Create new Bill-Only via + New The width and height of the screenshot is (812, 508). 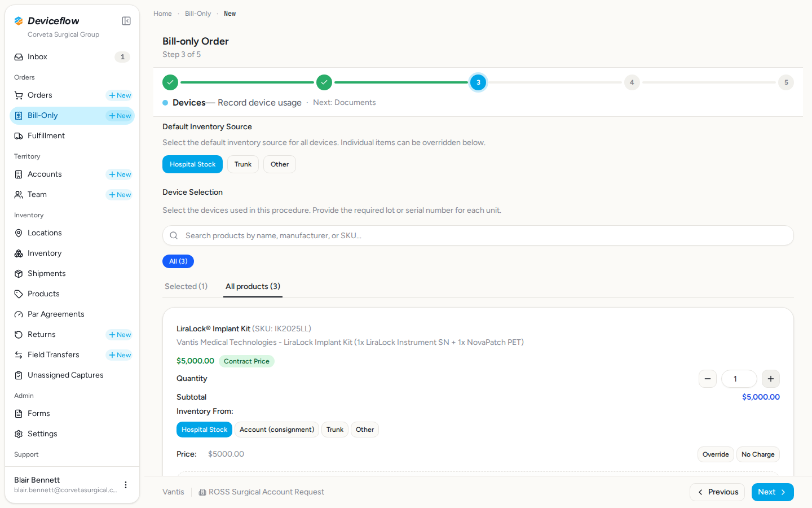tap(120, 116)
